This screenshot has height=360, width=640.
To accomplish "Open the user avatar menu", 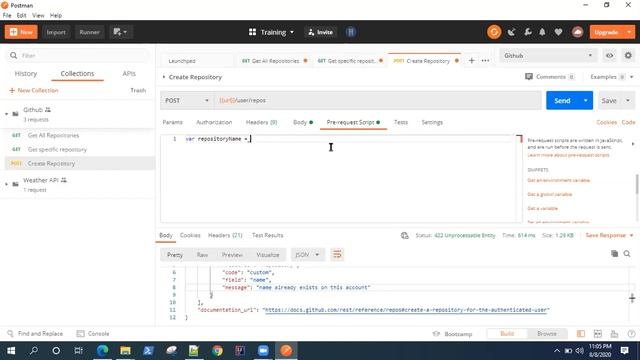I will [577, 32].
